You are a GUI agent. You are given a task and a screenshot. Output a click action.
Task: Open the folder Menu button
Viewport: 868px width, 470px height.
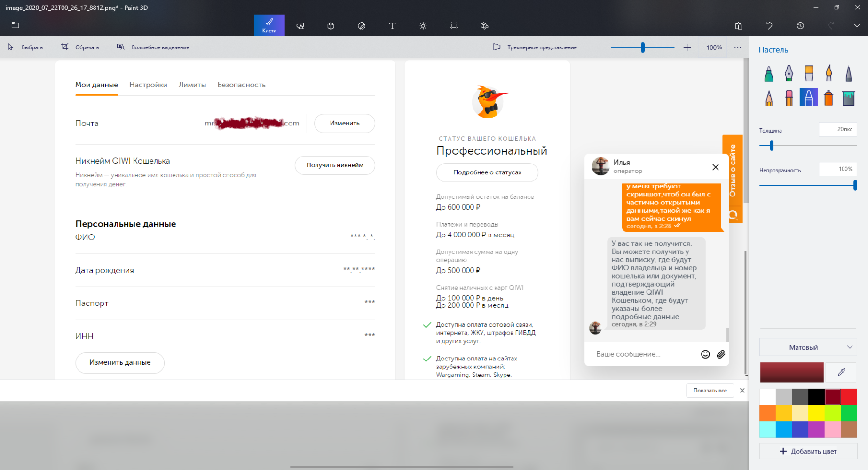[x=16, y=25]
